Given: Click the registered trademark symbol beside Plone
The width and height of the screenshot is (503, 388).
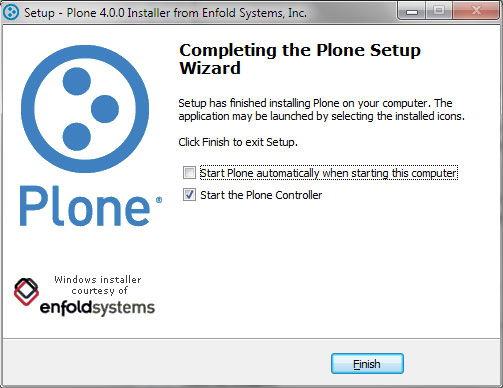Looking at the screenshot, I should (x=159, y=200).
